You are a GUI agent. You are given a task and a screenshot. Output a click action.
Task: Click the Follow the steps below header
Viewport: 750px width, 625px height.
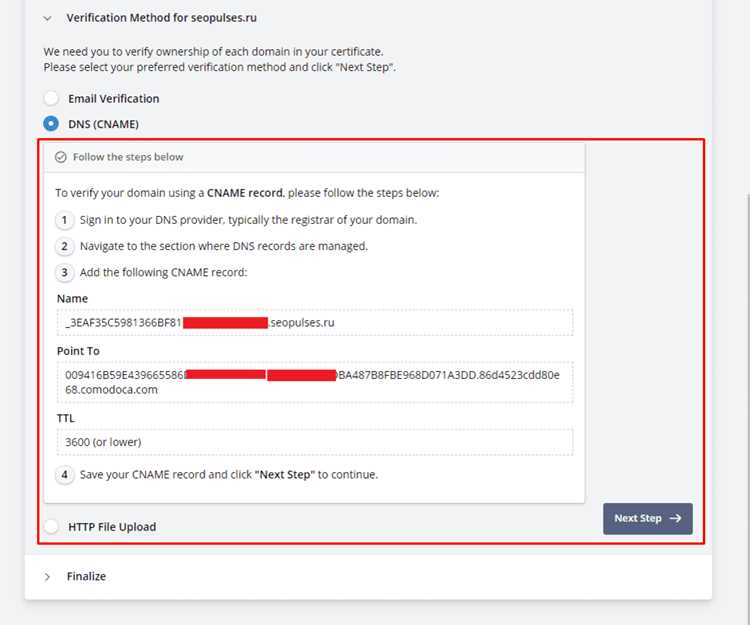(314, 157)
